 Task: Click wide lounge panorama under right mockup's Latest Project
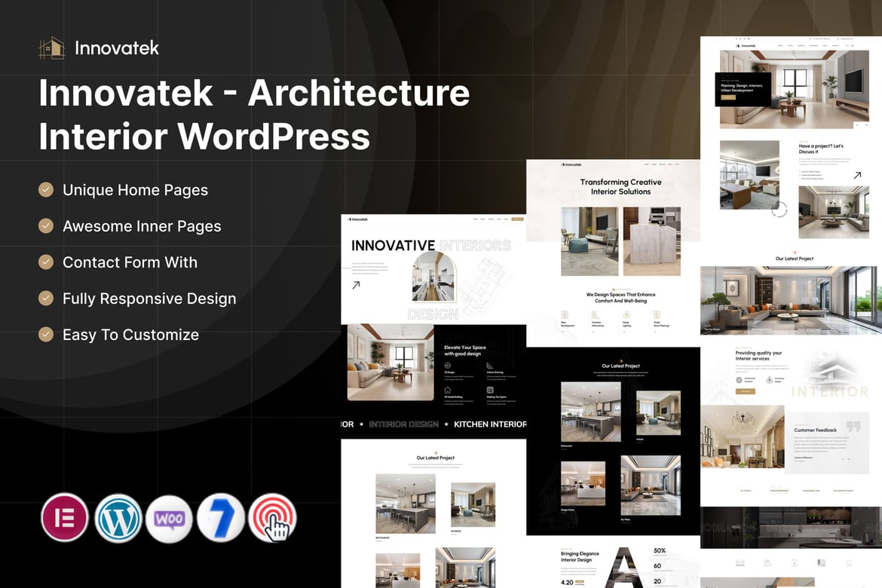point(791,300)
